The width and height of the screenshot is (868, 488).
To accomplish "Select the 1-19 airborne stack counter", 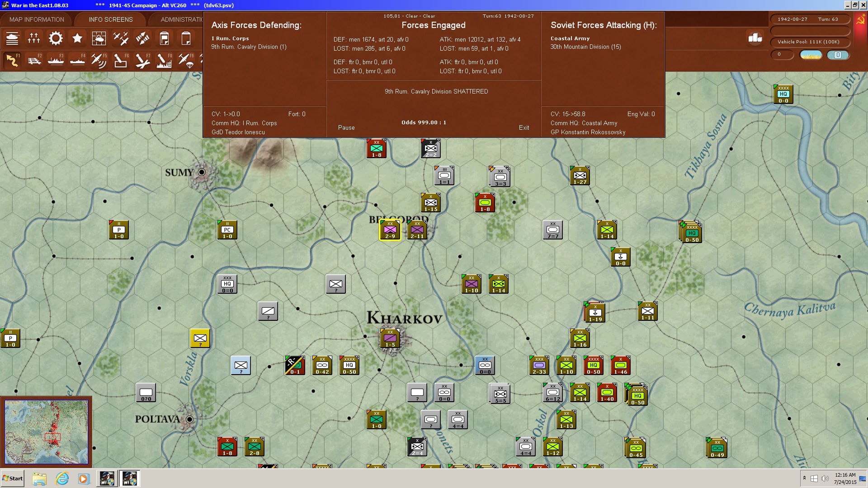I will pos(595,312).
